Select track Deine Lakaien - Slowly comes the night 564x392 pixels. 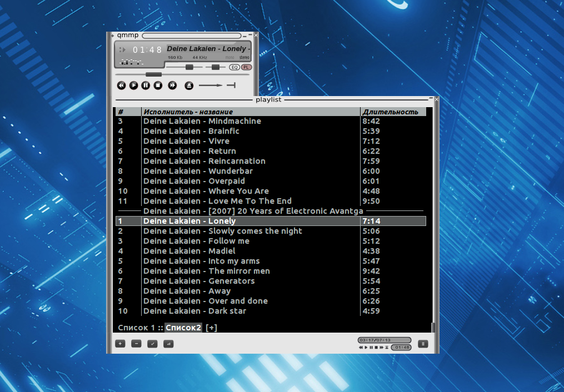pyautogui.click(x=271, y=231)
